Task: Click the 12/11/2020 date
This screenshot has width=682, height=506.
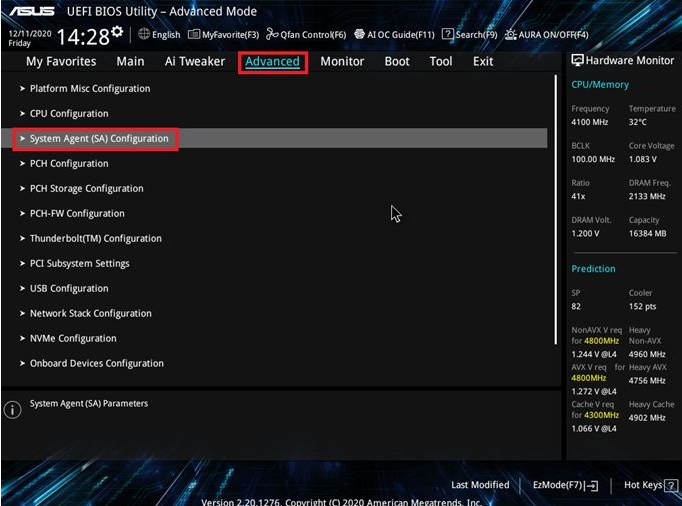Action: pyautogui.click(x=30, y=34)
